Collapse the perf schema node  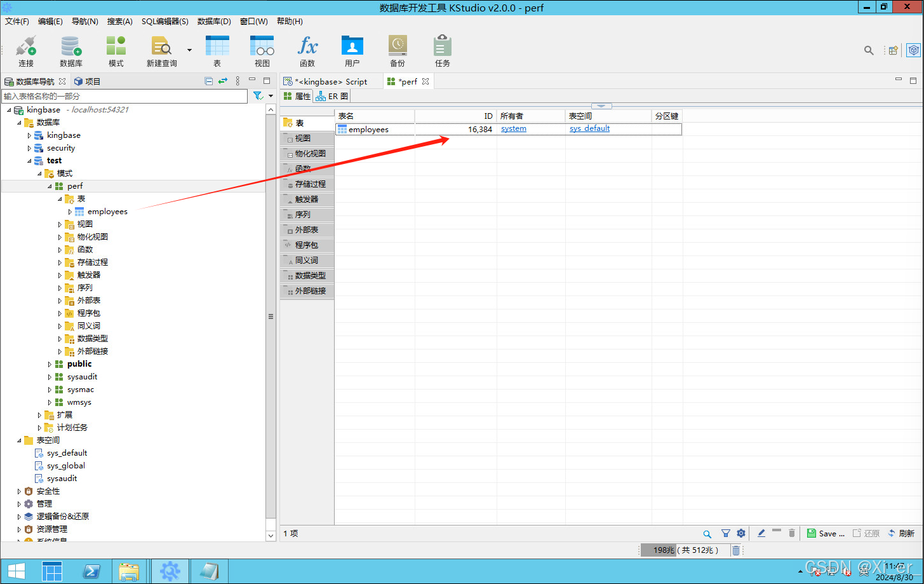coord(50,186)
